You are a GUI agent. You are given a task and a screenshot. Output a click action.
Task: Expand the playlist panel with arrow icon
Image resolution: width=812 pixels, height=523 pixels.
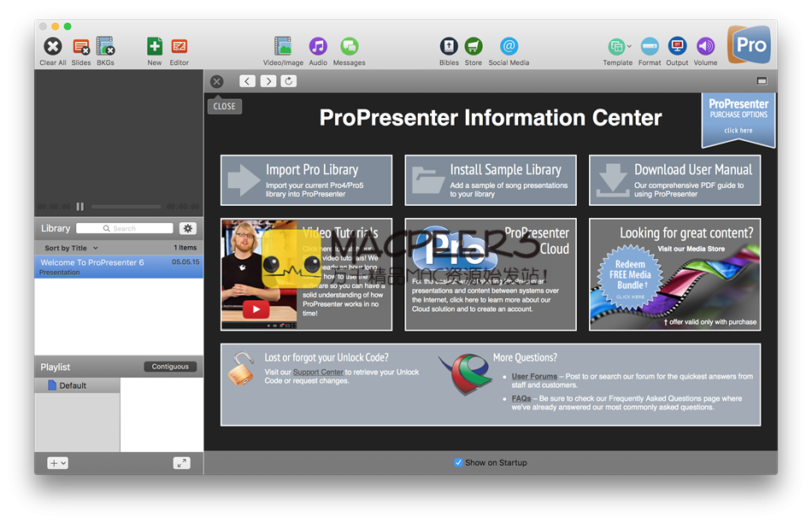point(181,463)
